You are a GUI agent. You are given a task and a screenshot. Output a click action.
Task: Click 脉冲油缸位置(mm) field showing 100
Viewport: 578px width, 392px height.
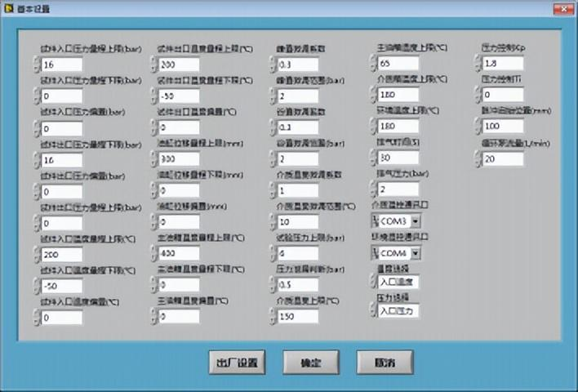tap(503, 126)
